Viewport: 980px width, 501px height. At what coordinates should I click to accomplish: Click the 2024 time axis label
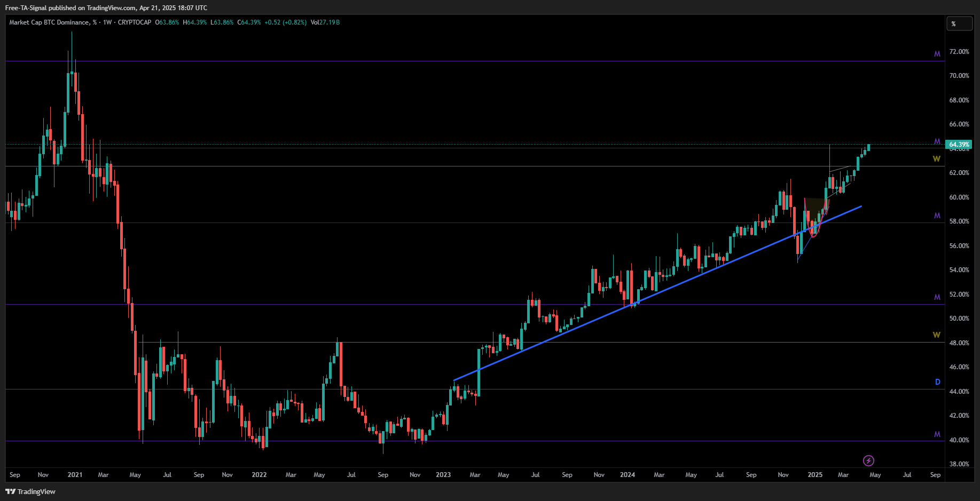click(x=628, y=475)
